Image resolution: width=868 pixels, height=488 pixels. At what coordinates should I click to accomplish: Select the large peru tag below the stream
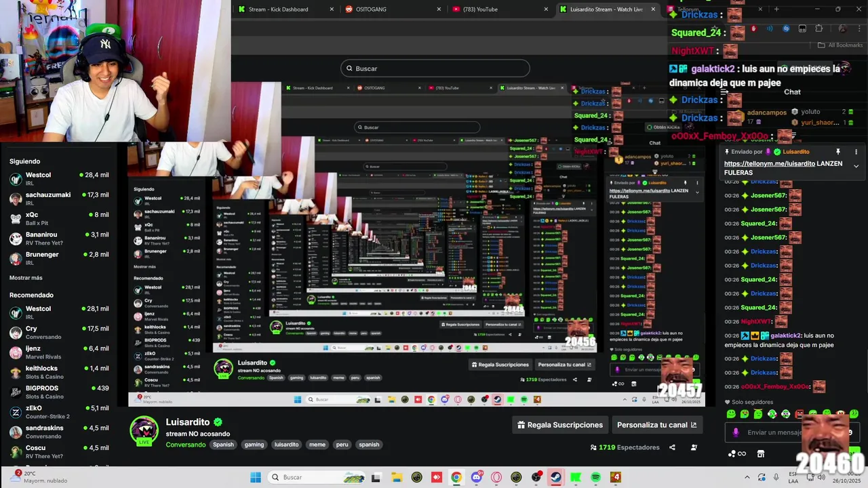coord(342,445)
